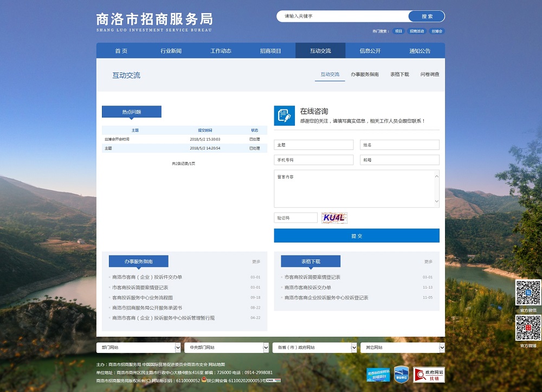Screen dimensions: 542x392
Task: Open 丝博会开会时间 hot question link
Action: 117,140
